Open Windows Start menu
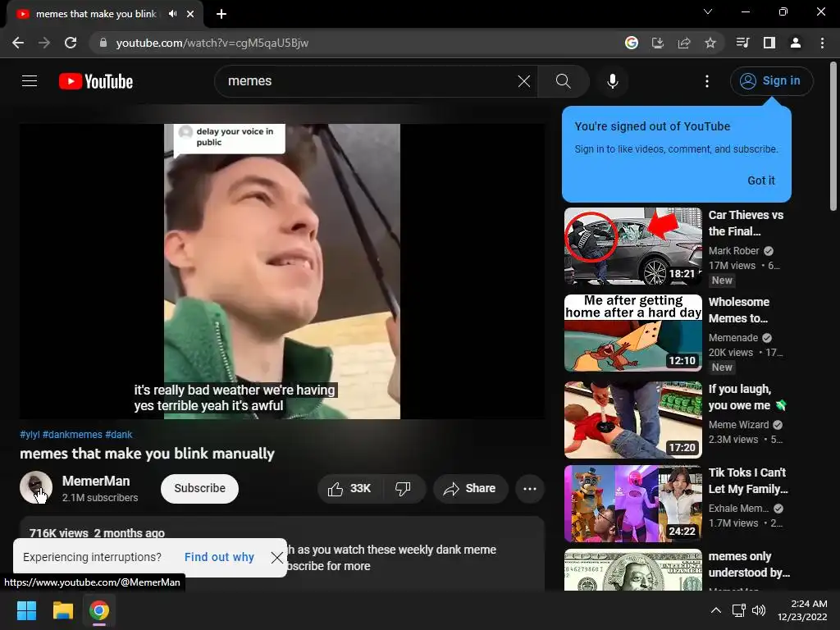Screen dimensions: 840x630 [x=26, y=610]
